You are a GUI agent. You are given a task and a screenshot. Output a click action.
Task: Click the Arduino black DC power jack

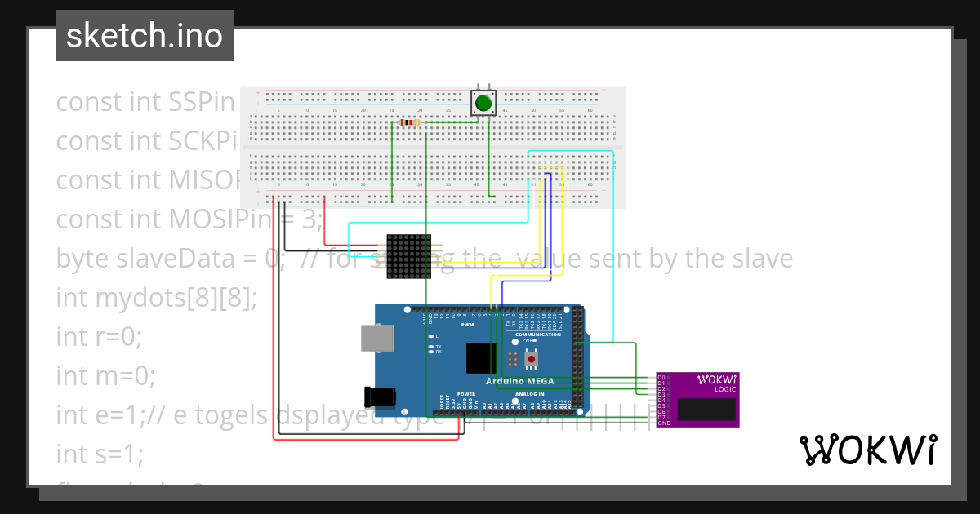382,397
